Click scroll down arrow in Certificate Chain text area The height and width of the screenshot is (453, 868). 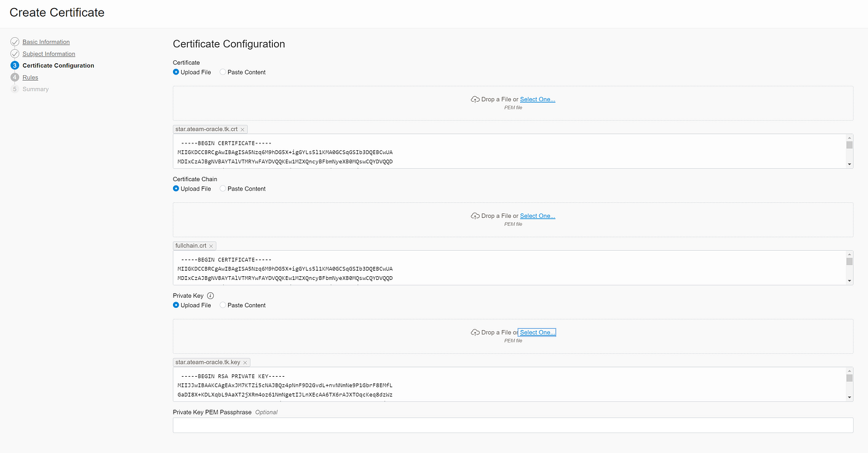(x=849, y=281)
